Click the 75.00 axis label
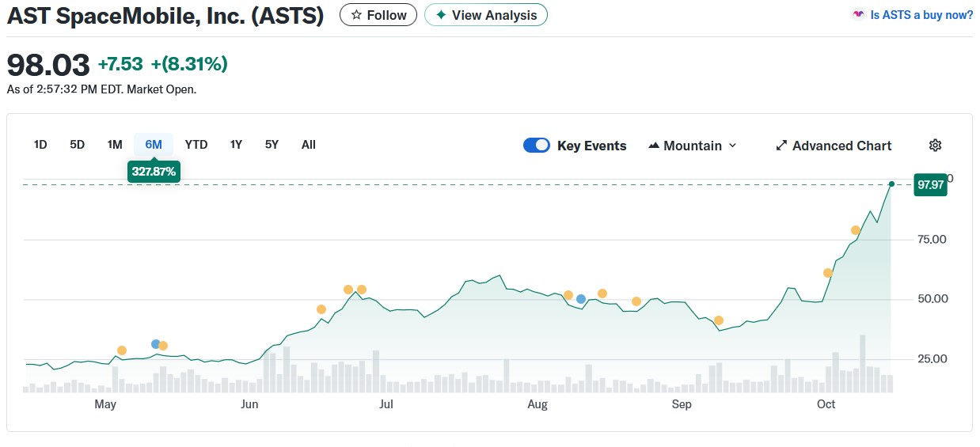Screen dimensions: 980x447 tap(933, 240)
